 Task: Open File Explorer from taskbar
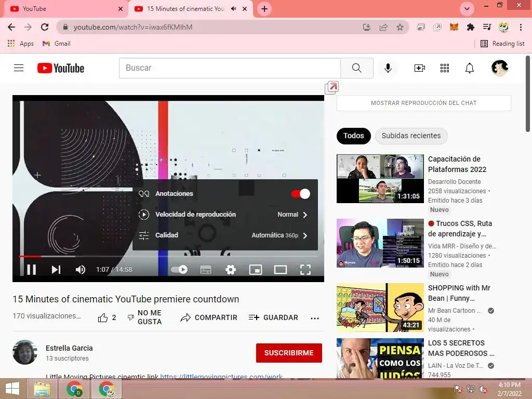[42, 389]
